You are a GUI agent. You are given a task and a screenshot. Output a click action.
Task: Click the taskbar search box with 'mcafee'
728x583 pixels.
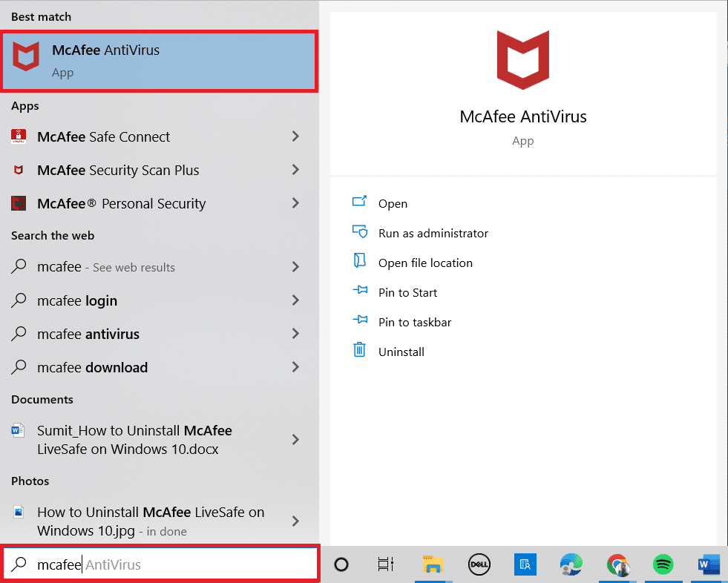click(160, 564)
